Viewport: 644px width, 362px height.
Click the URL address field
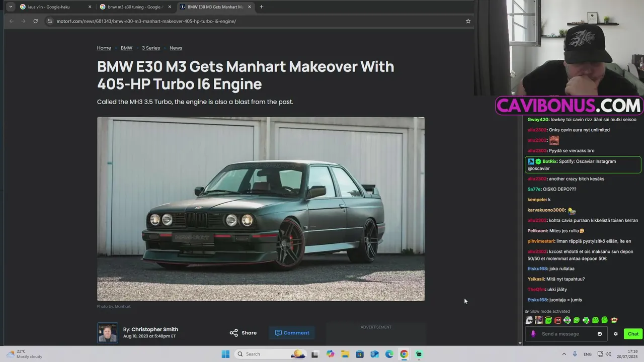pos(257,21)
